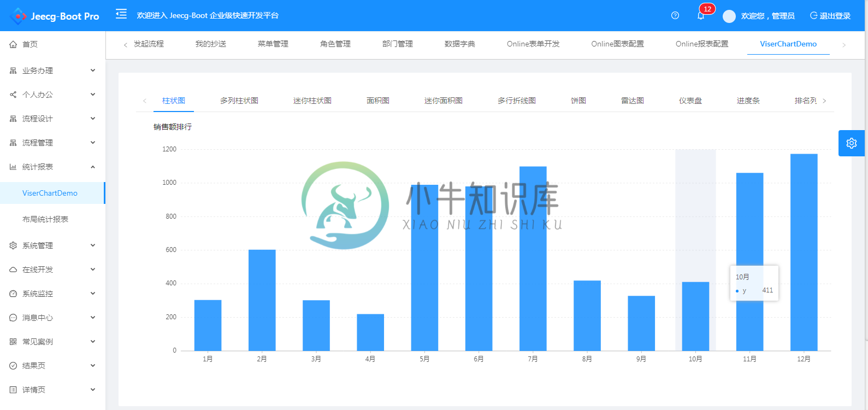Click the 系统管理 gear icon

13,245
